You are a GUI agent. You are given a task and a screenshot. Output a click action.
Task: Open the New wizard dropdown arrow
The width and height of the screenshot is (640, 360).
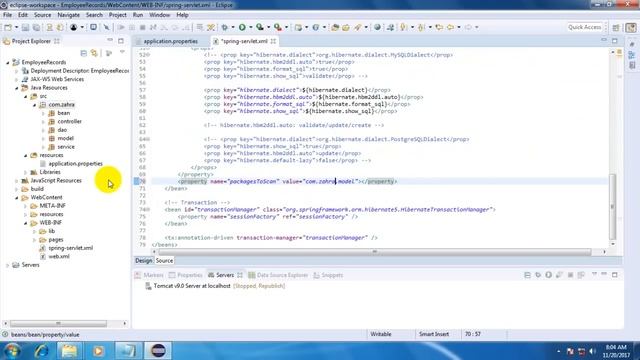point(16,27)
